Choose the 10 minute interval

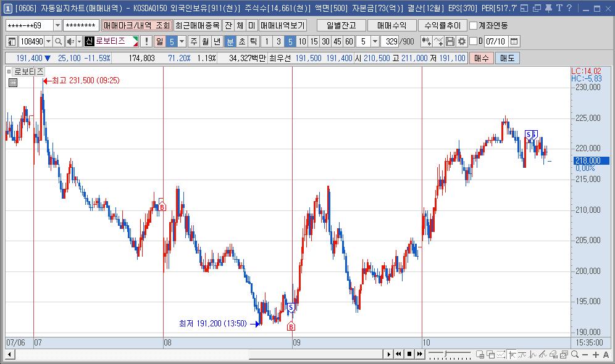tap(302, 41)
